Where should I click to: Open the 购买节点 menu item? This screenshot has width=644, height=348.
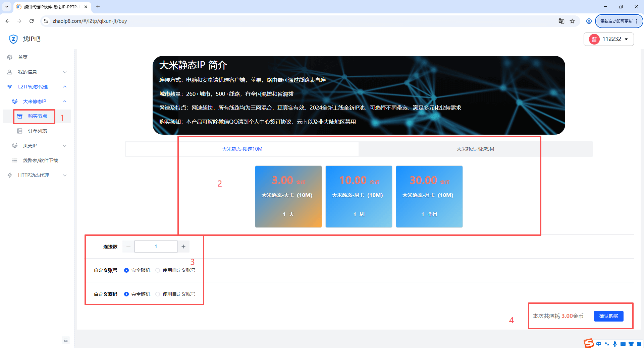click(37, 116)
